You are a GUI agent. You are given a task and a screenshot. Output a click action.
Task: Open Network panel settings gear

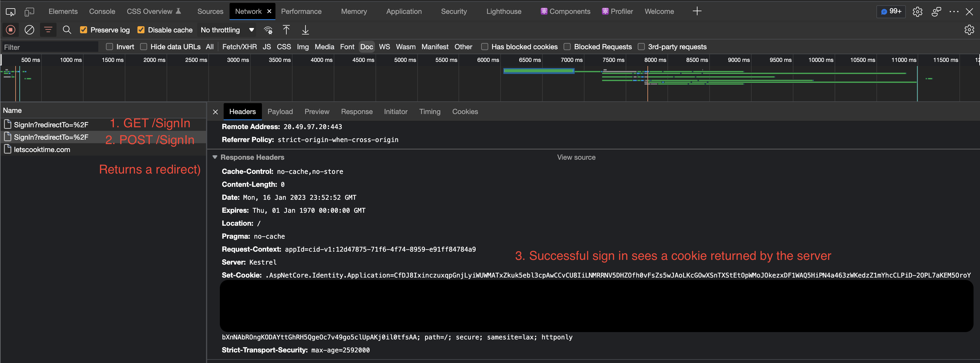[969, 30]
